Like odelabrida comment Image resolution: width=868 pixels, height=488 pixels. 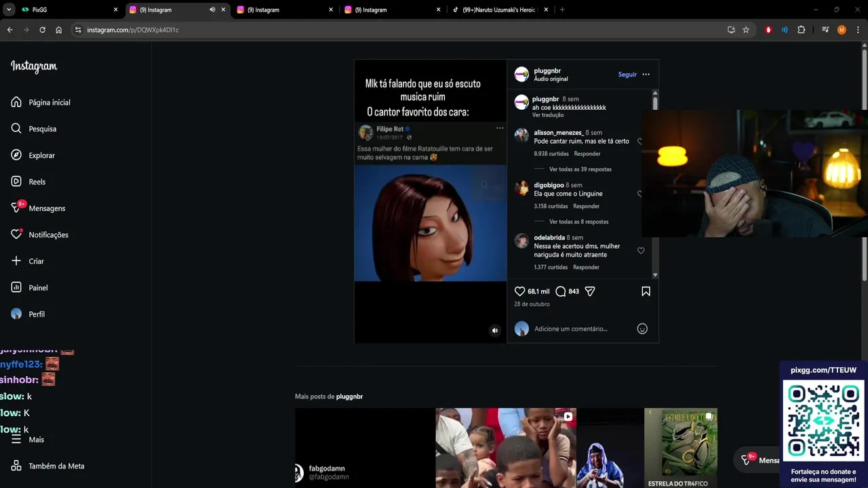pyautogui.click(x=641, y=251)
